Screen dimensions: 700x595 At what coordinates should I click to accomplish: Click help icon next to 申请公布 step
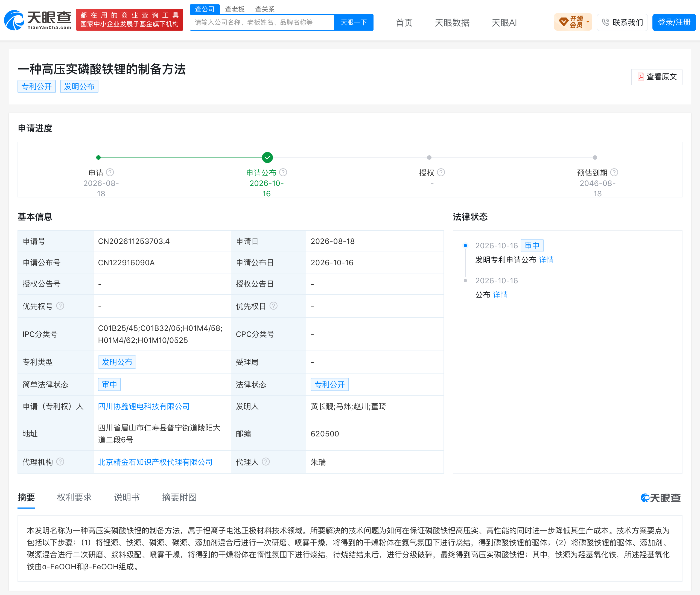[283, 172]
